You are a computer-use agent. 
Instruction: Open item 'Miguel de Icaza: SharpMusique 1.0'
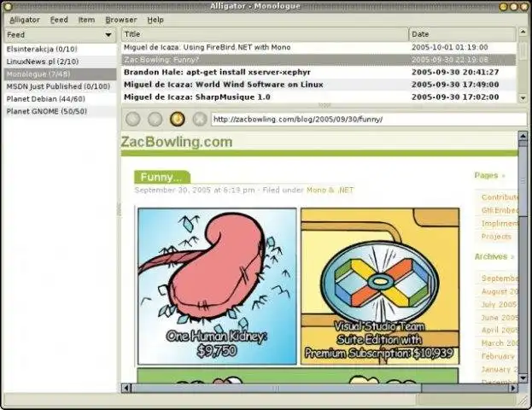point(319,97)
